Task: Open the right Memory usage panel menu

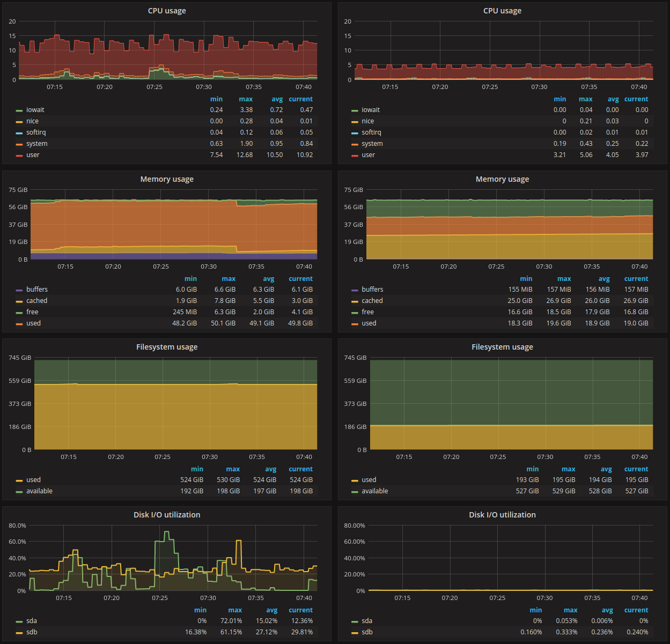Action: tap(502, 179)
